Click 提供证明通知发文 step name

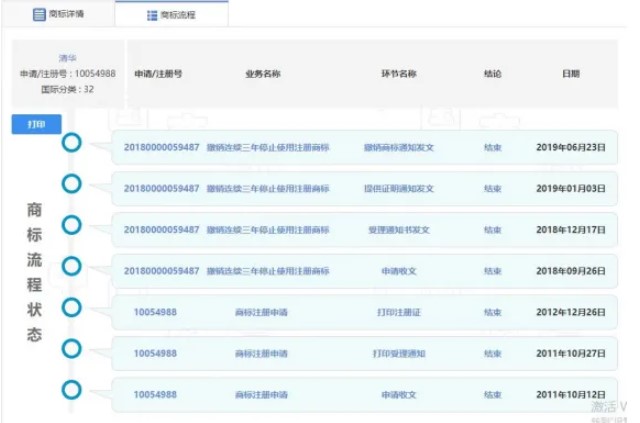[399, 189]
